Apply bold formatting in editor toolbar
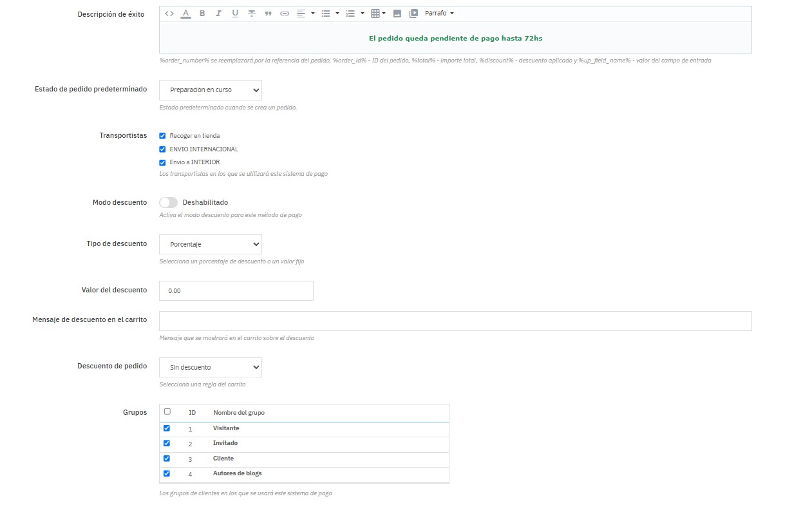Image resolution: width=812 pixels, height=512 pixels. (x=202, y=14)
